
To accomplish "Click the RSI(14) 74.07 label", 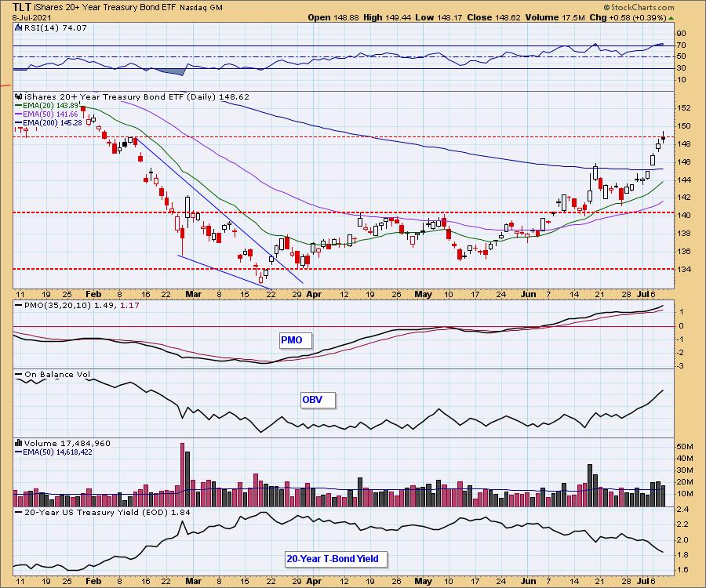I will coord(55,27).
